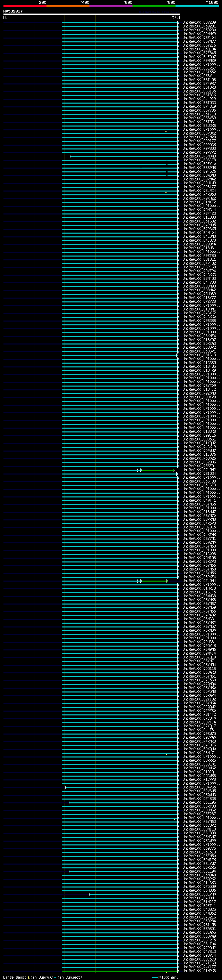Select hit UniRef100_C4WTF1
Image resolution: width=222 pixels, height=980 pixels.
coord(199,501)
